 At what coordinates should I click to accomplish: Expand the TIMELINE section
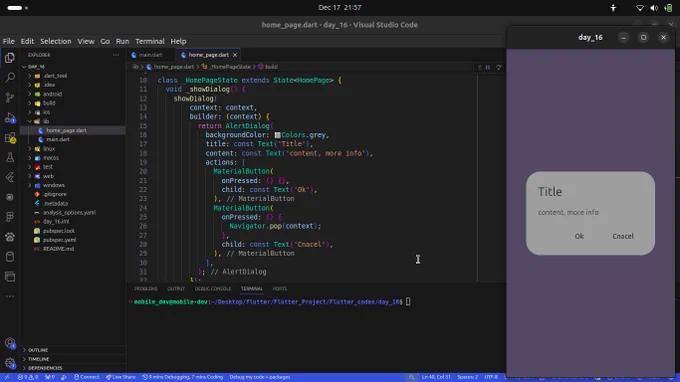pyautogui.click(x=38, y=359)
